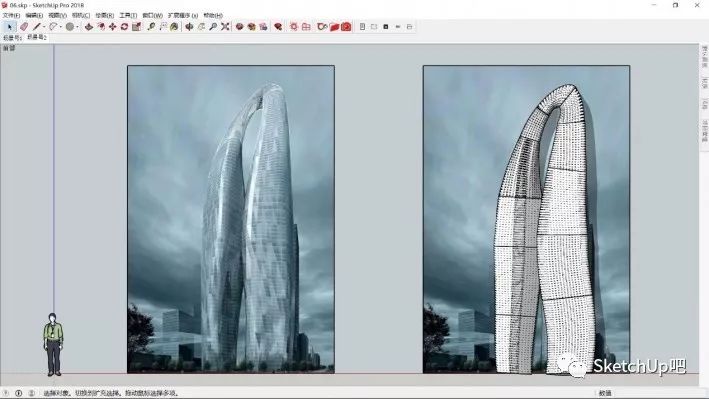Open the 文件(F) File menu

[x=11, y=15]
